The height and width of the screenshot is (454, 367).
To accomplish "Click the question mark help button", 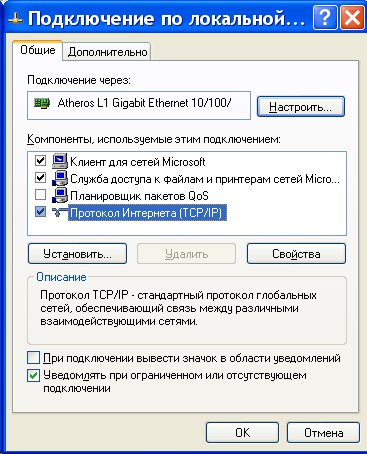I will (325, 17).
